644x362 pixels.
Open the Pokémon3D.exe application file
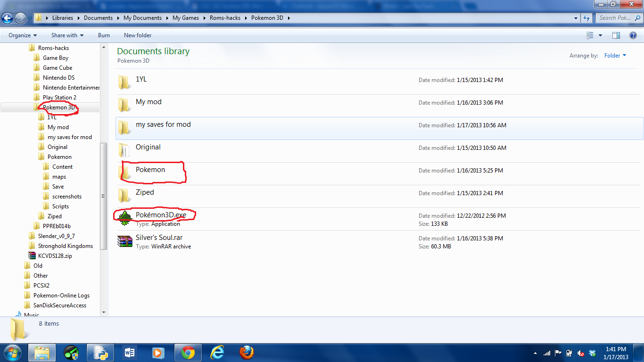(160, 215)
